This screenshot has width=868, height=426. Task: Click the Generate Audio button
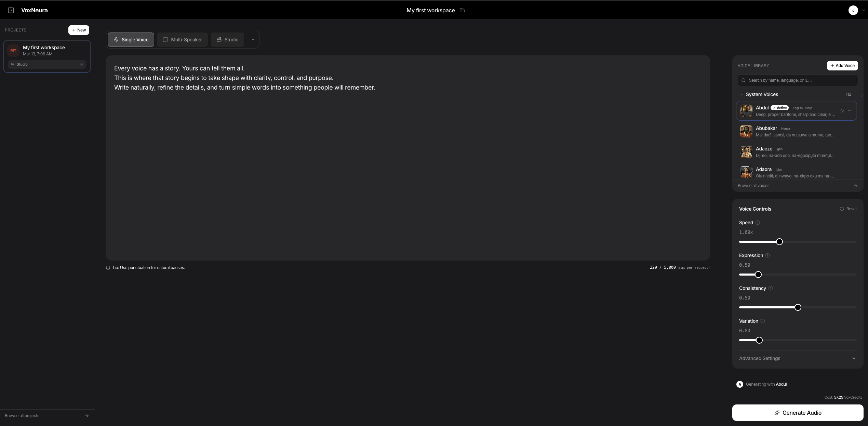tap(797, 413)
